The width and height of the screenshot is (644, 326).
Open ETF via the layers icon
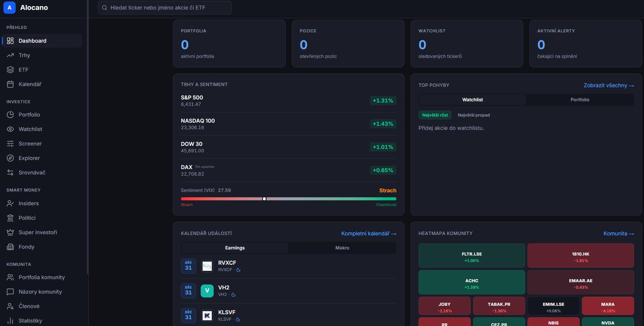(10, 70)
